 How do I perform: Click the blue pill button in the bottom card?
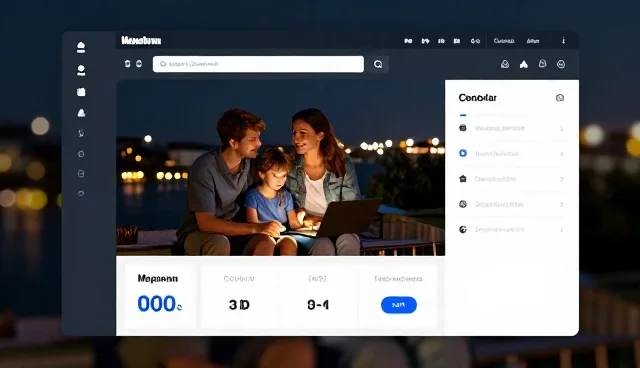[399, 305]
